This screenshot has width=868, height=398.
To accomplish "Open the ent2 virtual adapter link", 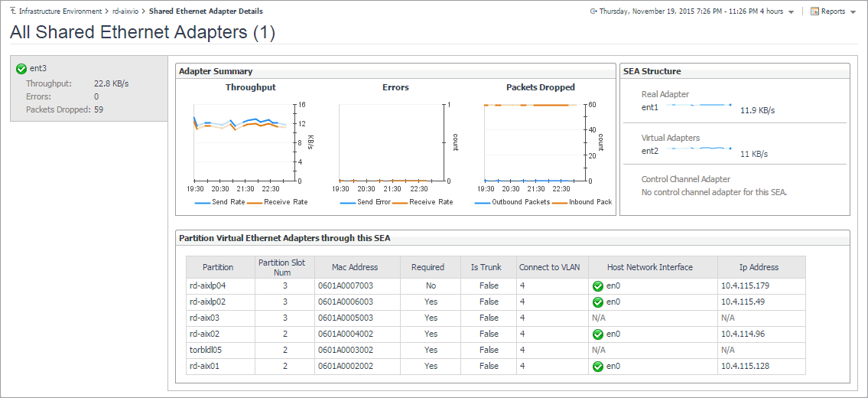I will [650, 151].
